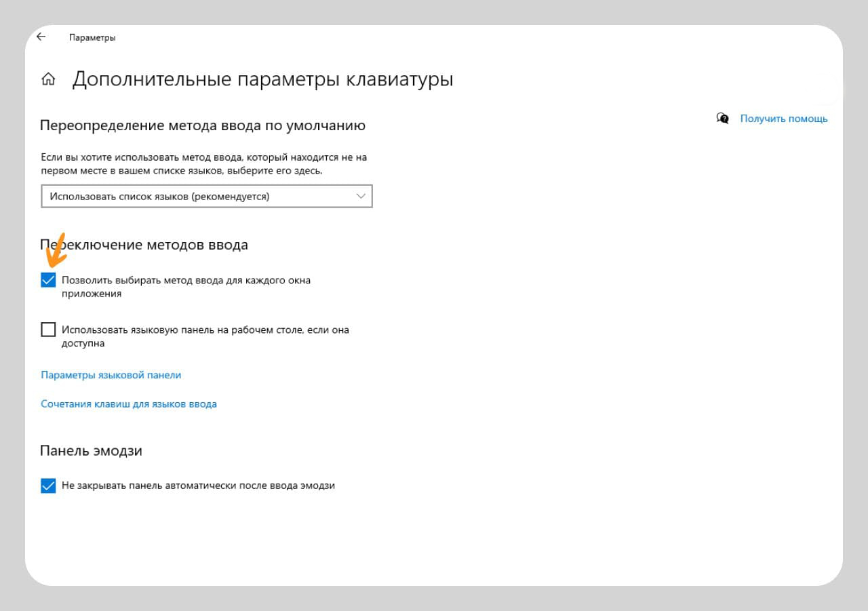Enable Использовать языковую панель на рабочем столе
This screenshot has height=611, width=868.
tap(48, 330)
